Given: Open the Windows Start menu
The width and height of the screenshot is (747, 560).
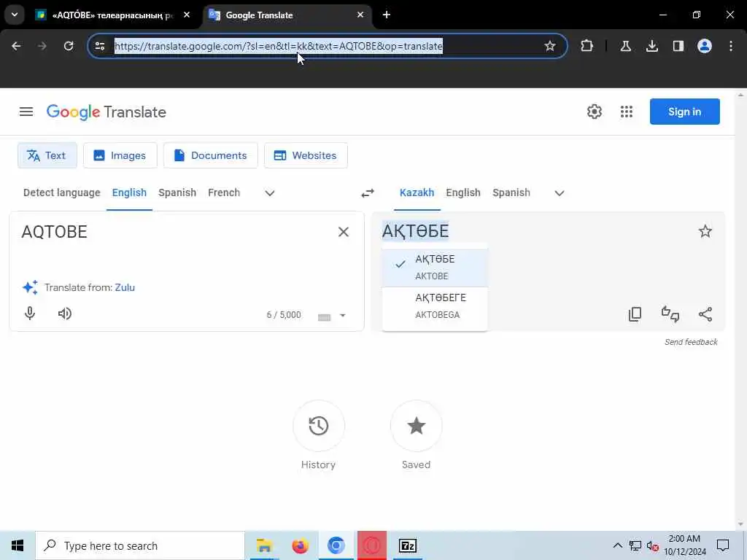Looking at the screenshot, I should 18,545.
